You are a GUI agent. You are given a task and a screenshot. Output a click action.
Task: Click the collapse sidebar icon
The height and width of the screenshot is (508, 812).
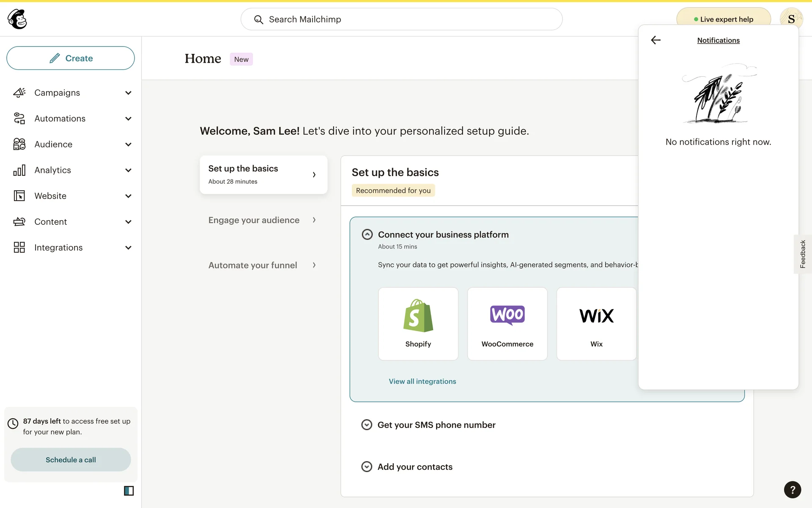point(129,491)
